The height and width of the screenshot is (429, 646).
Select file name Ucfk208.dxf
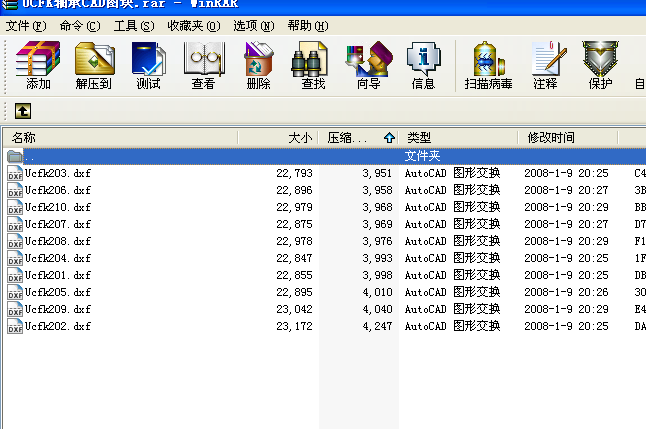[58, 241]
